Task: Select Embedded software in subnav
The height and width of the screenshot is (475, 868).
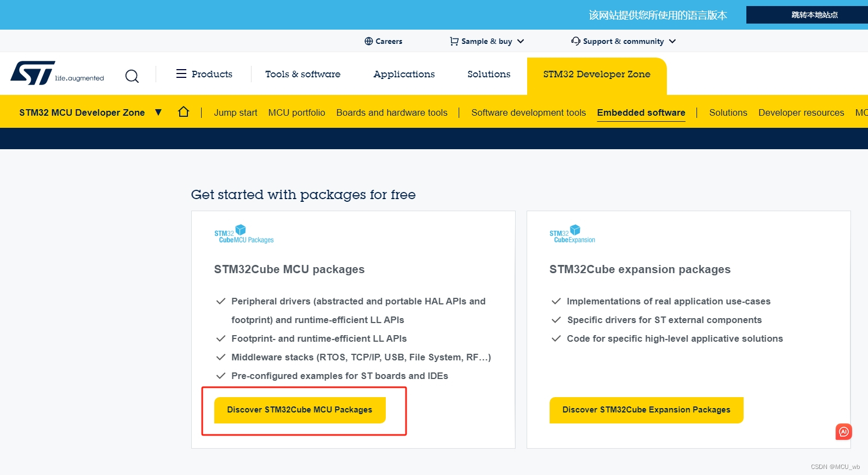Action: pyautogui.click(x=641, y=112)
